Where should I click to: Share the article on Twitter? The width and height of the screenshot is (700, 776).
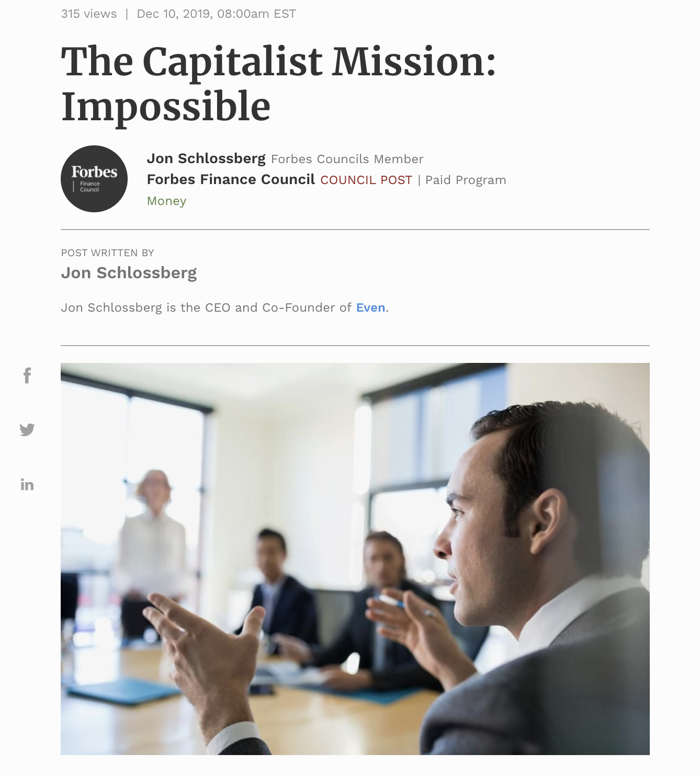click(27, 429)
